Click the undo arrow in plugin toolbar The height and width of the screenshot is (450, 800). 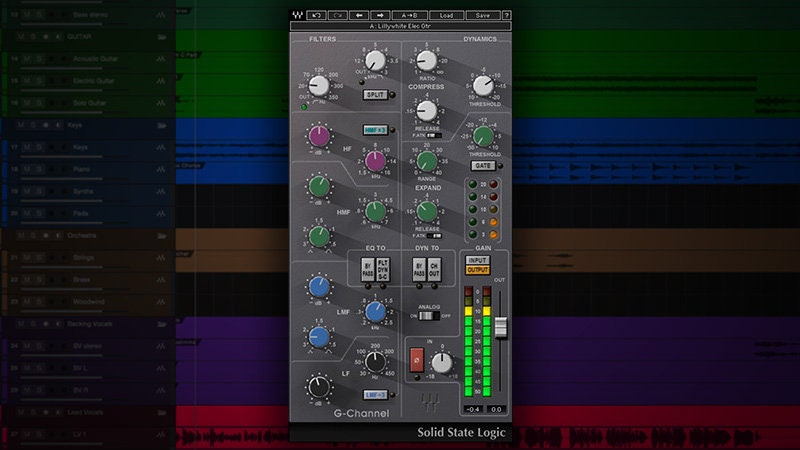(316, 15)
